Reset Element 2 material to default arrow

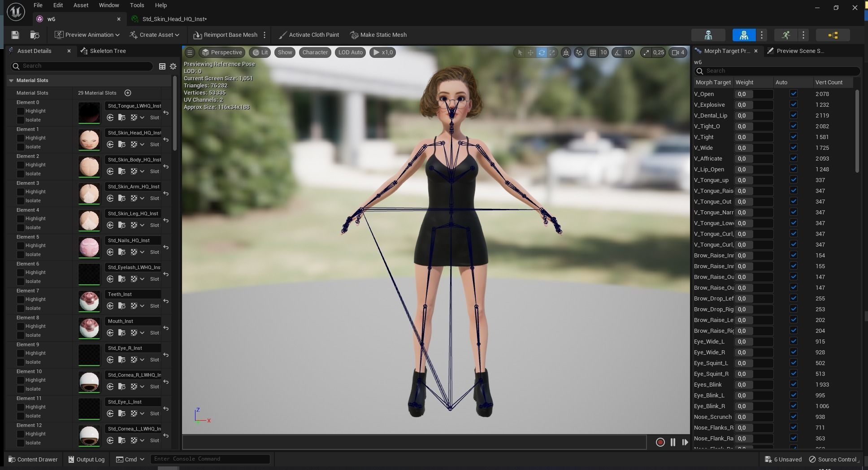[x=166, y=166]
